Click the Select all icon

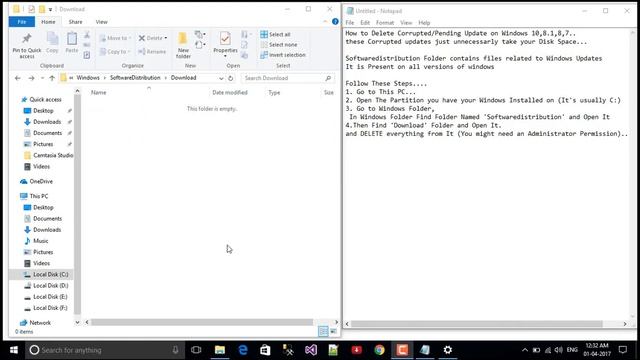[264, 34]
